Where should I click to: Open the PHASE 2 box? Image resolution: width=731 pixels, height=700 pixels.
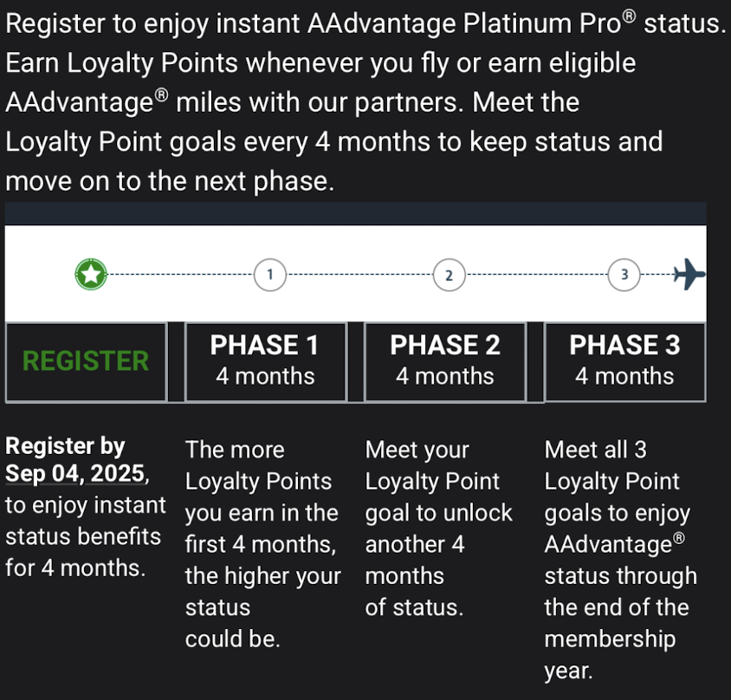(x=445, y=360)
